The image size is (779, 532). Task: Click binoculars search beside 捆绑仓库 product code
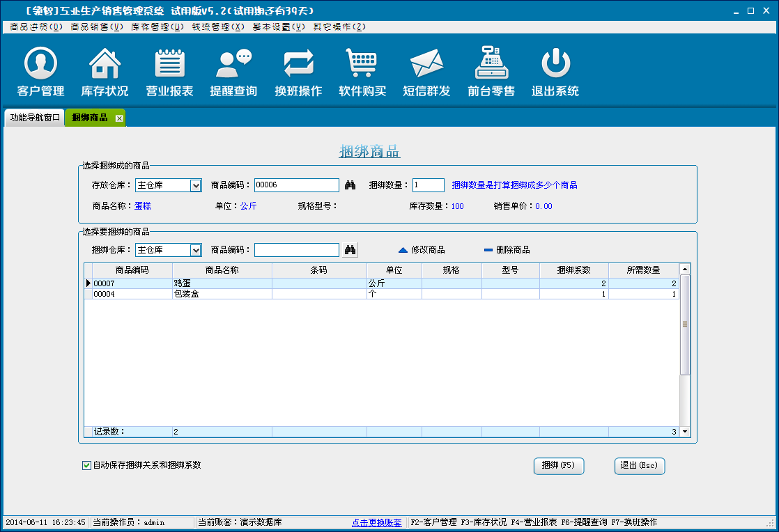click(x=350, y=250)
